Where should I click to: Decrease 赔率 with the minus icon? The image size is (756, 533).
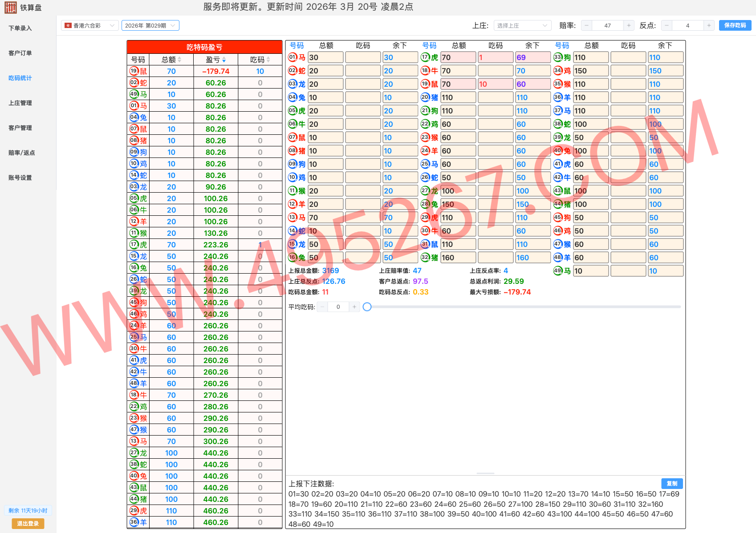click(587, 26)
